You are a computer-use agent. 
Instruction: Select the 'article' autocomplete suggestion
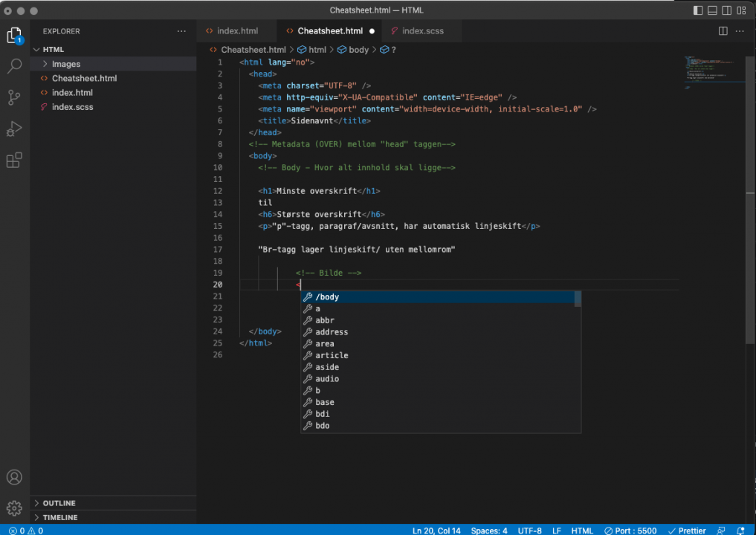point(332,355)
